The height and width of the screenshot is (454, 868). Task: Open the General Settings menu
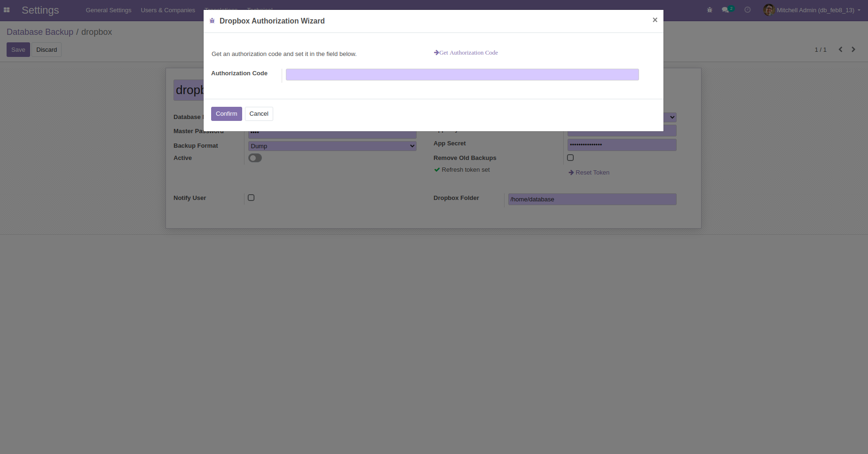tap(109, 10)
